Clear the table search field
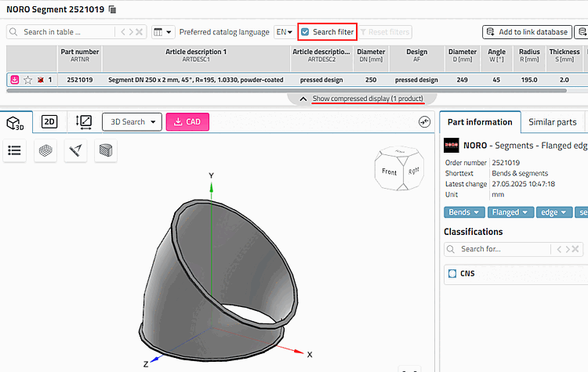Viewport: 588px width, 372px height. pos(139,32)
